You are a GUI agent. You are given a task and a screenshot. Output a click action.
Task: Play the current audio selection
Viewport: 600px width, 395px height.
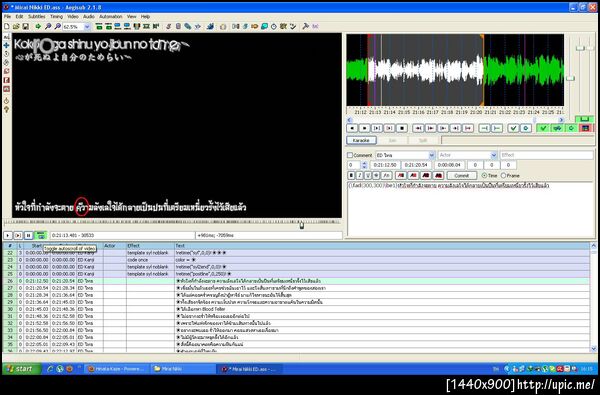point(377,128)
